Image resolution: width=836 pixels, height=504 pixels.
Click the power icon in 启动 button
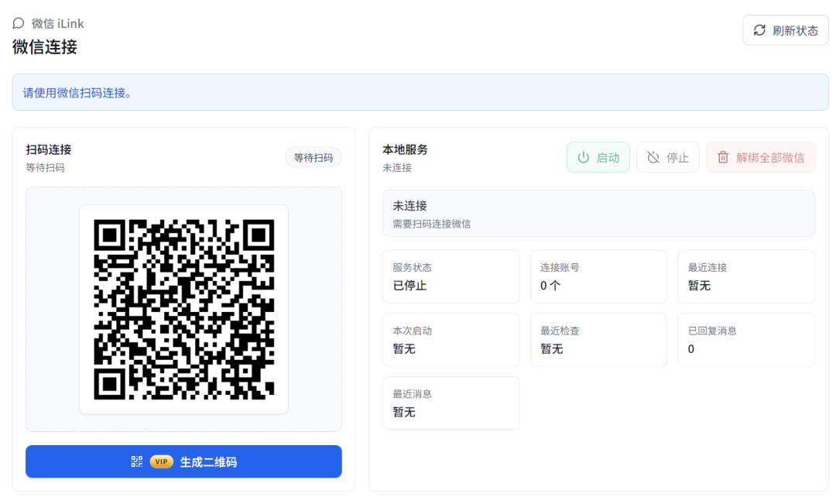584,157
